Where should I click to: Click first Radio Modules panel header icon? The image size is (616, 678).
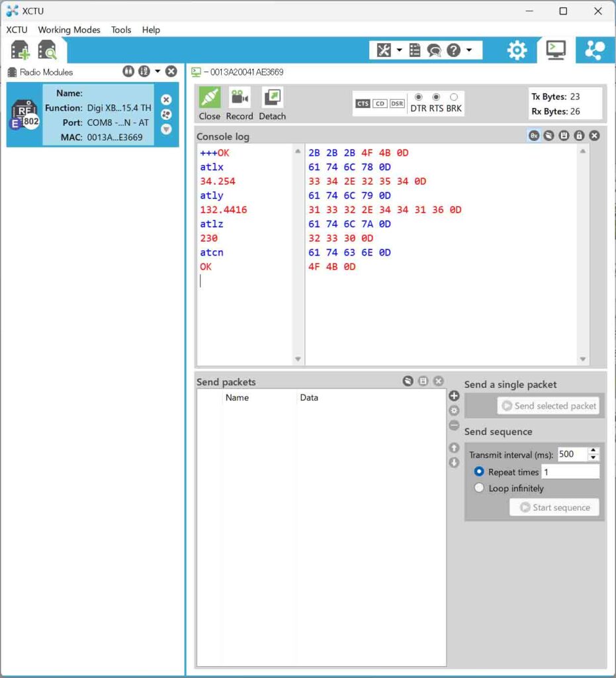128,72
